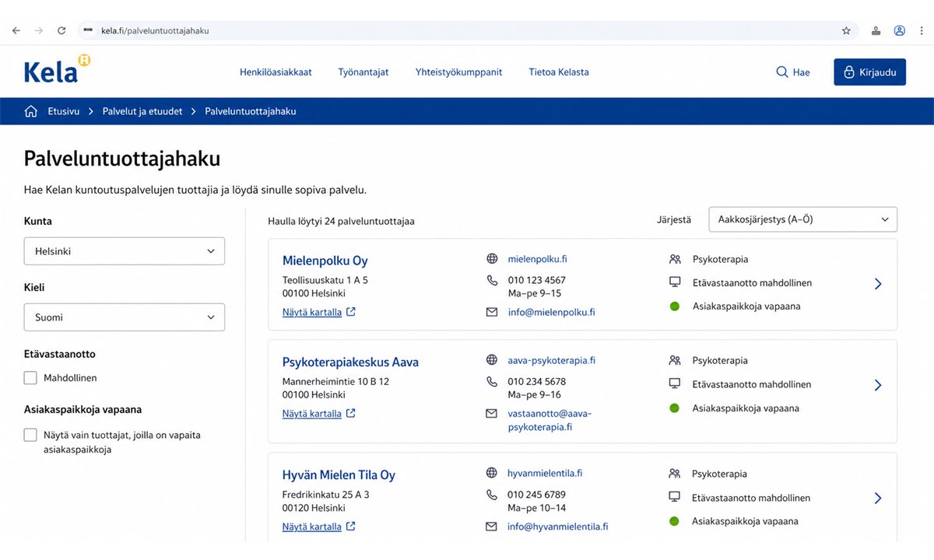Click Näytä kartalla for Psykoterapiakeskus Aava
This screenshot has width=934, height=560.
pyautogui.click(x=312, y=413)
